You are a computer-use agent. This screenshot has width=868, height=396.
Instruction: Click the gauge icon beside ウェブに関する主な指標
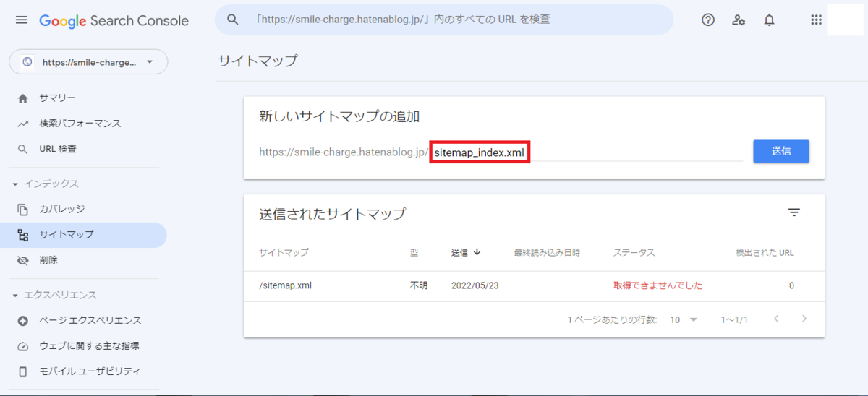pos(23,346)
